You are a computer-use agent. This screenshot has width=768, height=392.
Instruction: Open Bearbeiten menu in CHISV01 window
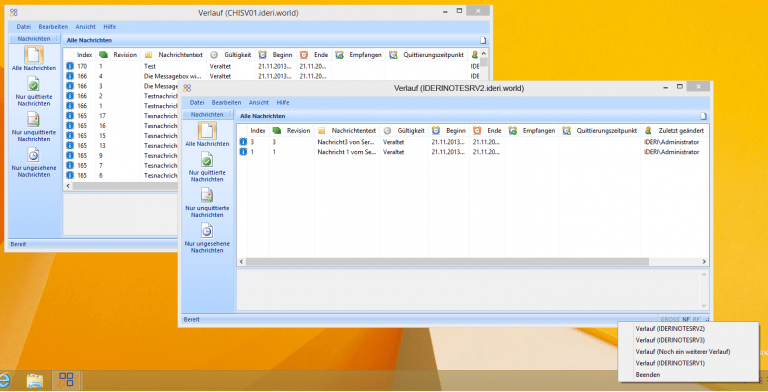pos(53,26)
